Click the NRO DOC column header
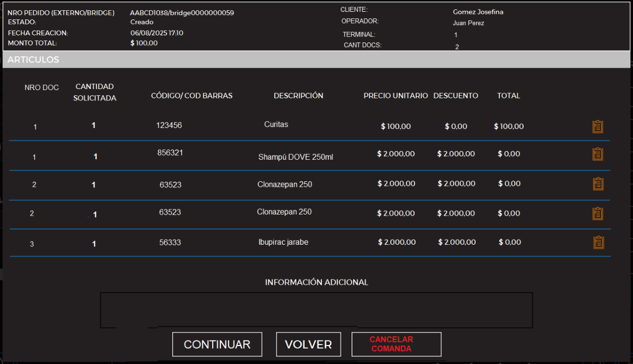This screenshot has height=364, width=633. (42, 88)
